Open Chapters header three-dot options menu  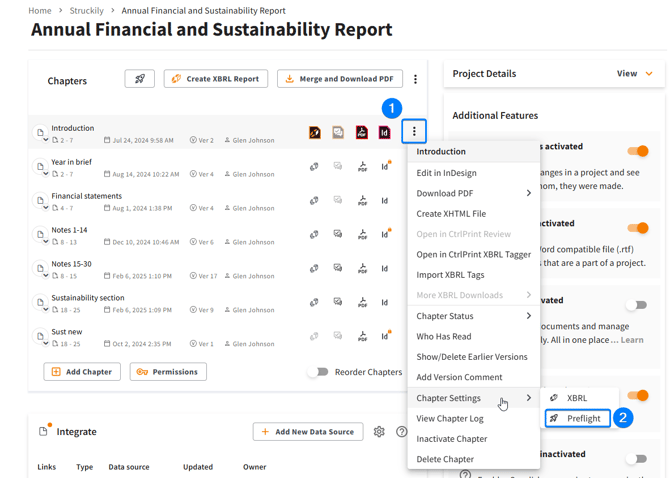pyautogui.click(x=416, y=79)
